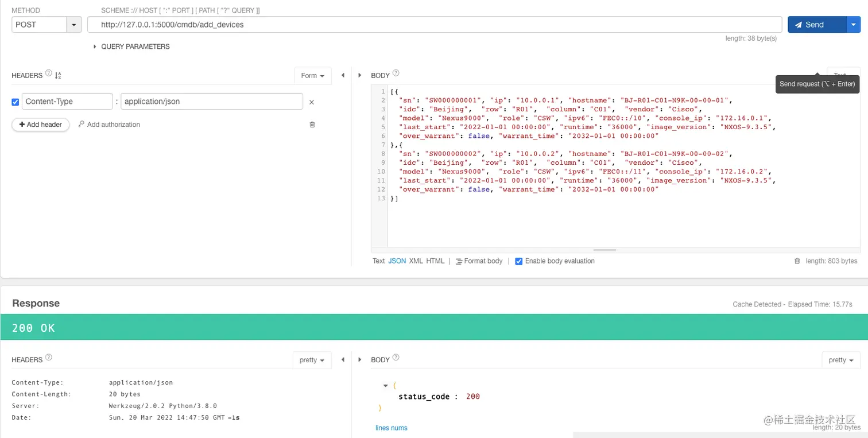Image resolution: width=868 pixels, height=438 pixels.
Task: Click the Elapsed Time 15.77s text
Action: 820,304
